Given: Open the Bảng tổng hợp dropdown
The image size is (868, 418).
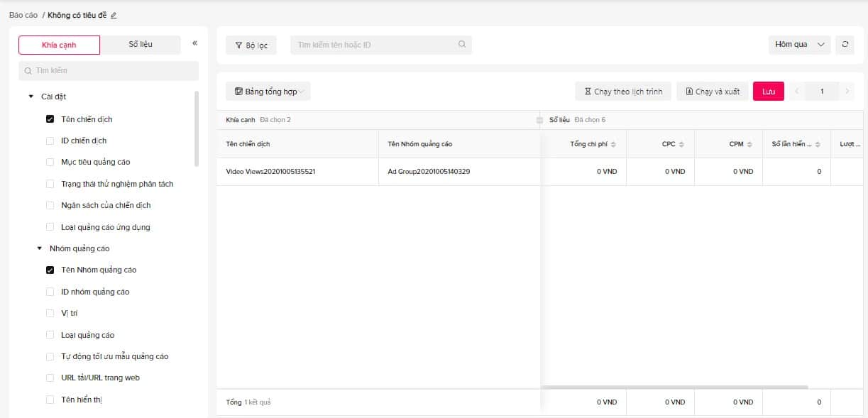Looking at the screenshot, I should tap(268, 92).
